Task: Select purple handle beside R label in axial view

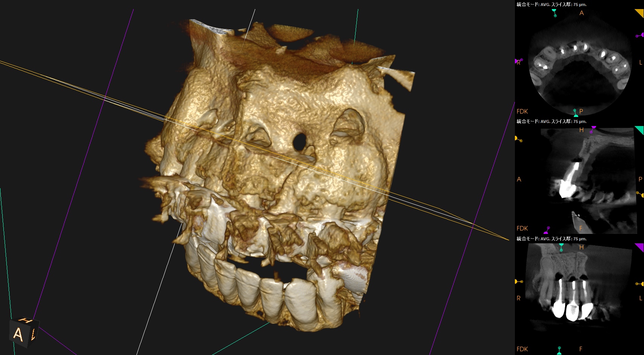Action: (x=518, y=60)
